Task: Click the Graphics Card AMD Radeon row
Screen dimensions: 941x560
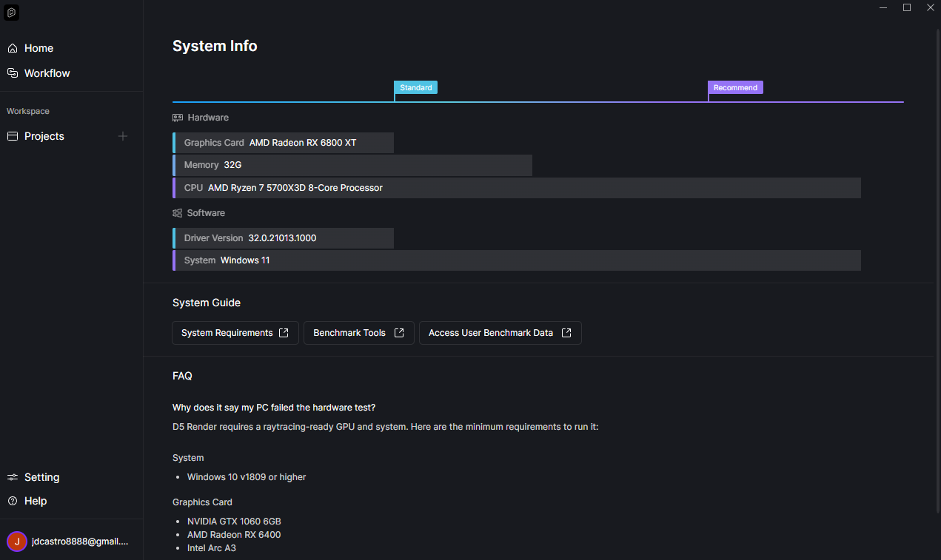Action: point(283,143)
